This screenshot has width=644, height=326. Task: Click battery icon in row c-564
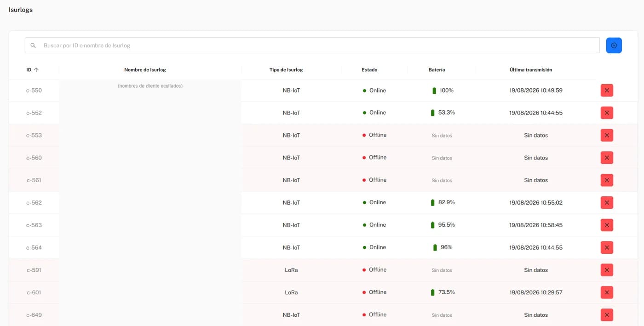[435, 247]
